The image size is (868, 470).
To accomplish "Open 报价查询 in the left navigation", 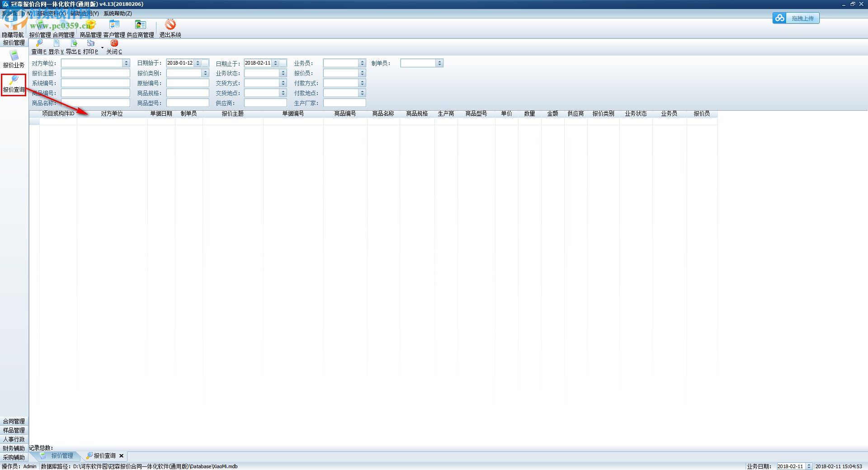I will pyautogui.click(x=14, y=85).
